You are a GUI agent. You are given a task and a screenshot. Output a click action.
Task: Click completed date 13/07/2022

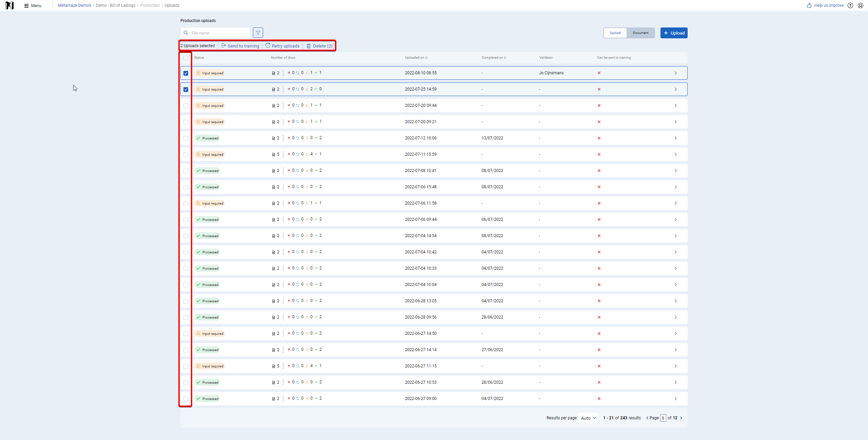pyautogui.click(x=492, y=138)
